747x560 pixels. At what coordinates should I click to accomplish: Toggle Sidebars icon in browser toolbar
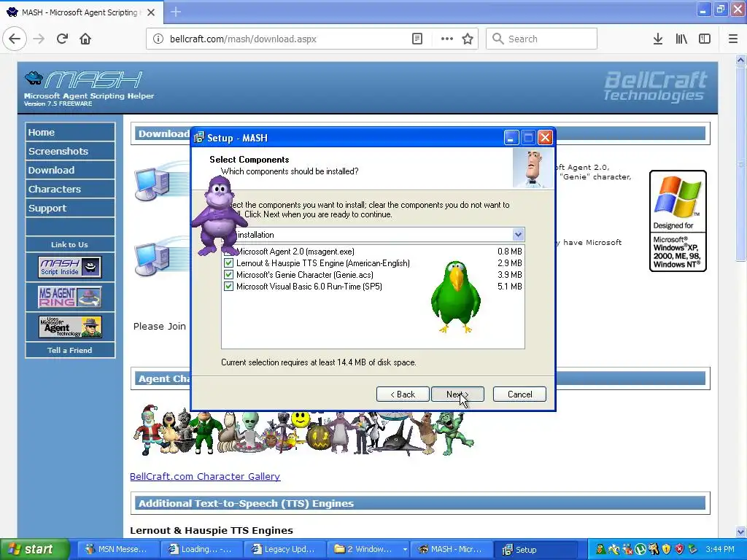[x=705, y=39]
